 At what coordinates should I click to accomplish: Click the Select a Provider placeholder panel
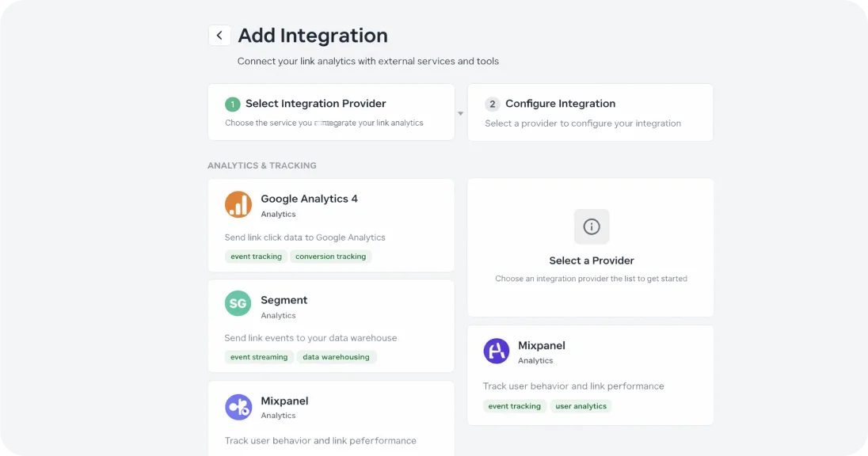[591, 247]
